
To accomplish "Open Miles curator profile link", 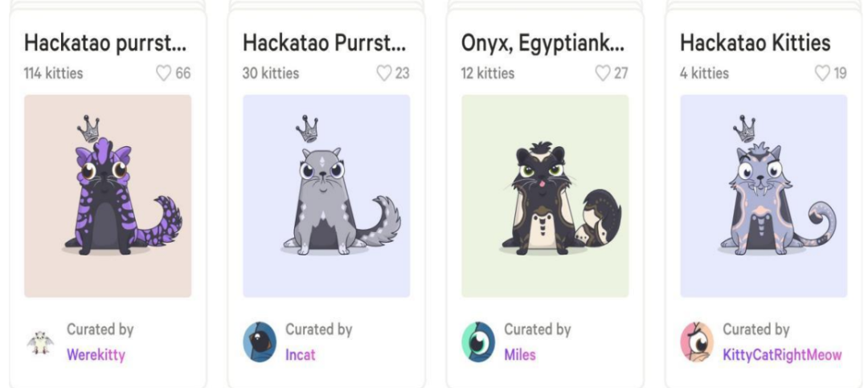I will point(520,355).
